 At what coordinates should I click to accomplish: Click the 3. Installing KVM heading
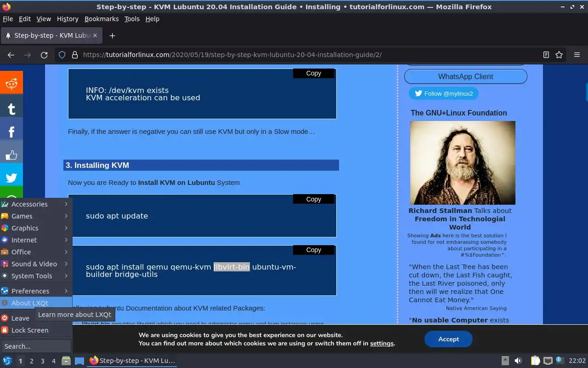coord(201,165)
